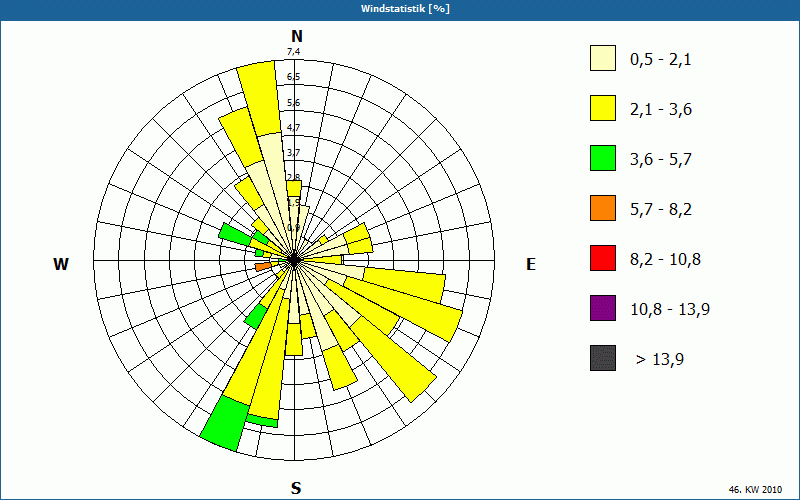Click the S compass label

[x=296, y=488]
